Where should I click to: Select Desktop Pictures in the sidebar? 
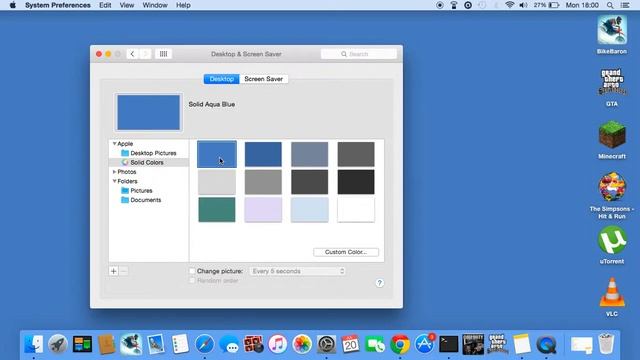pyautogui.click(x=149, y=153)
